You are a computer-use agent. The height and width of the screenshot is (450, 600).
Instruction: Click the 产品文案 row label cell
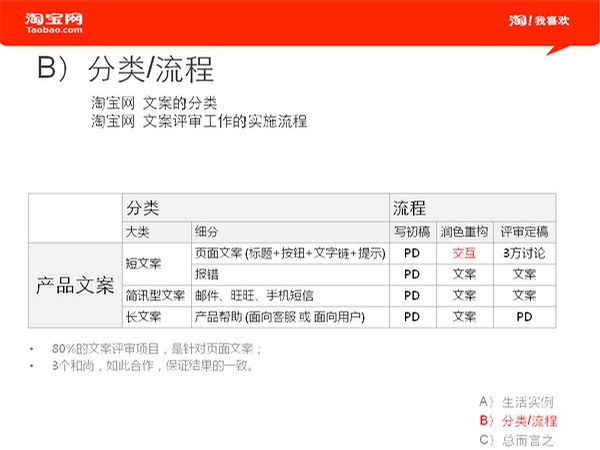click(x=75, y=285)
